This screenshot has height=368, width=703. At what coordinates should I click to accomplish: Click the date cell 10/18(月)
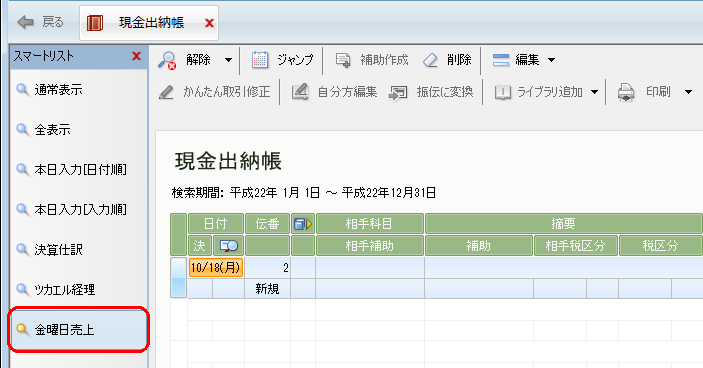pyautogui.click(x=216, y=268)
